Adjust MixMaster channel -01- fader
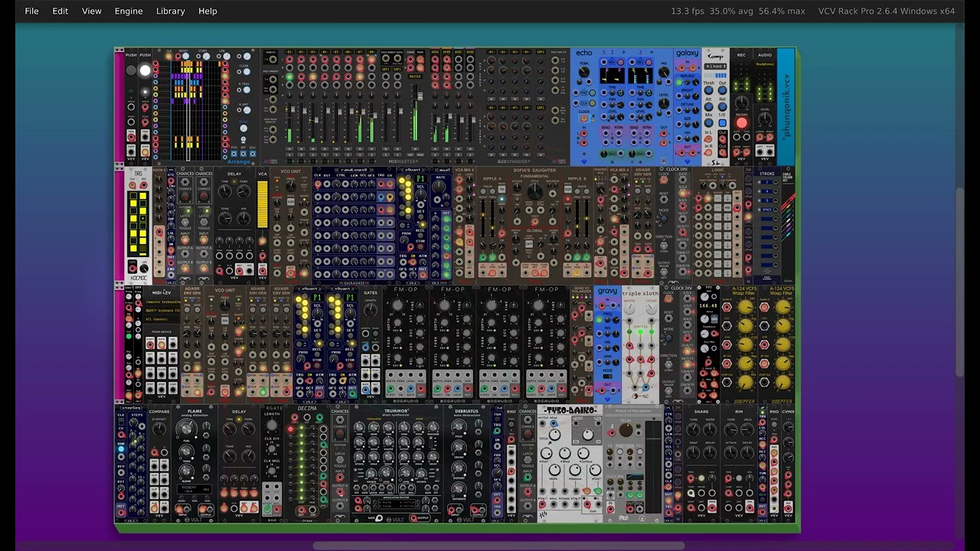980x551 pixels. [292, 109]
